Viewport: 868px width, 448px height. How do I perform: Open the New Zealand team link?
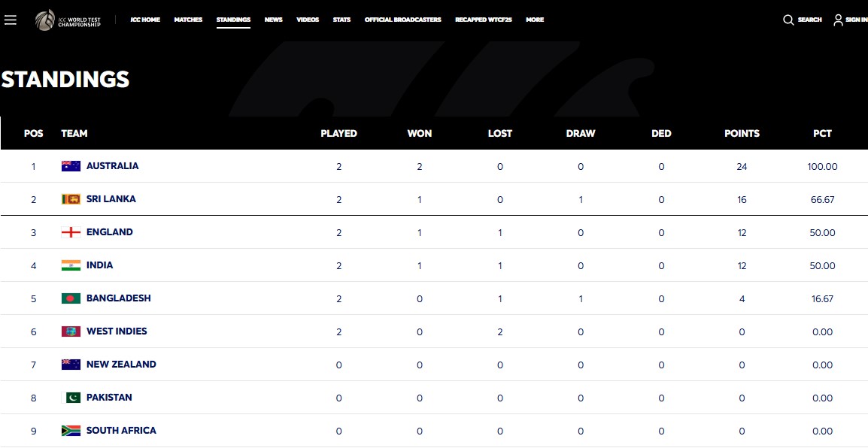coord(121,365)
